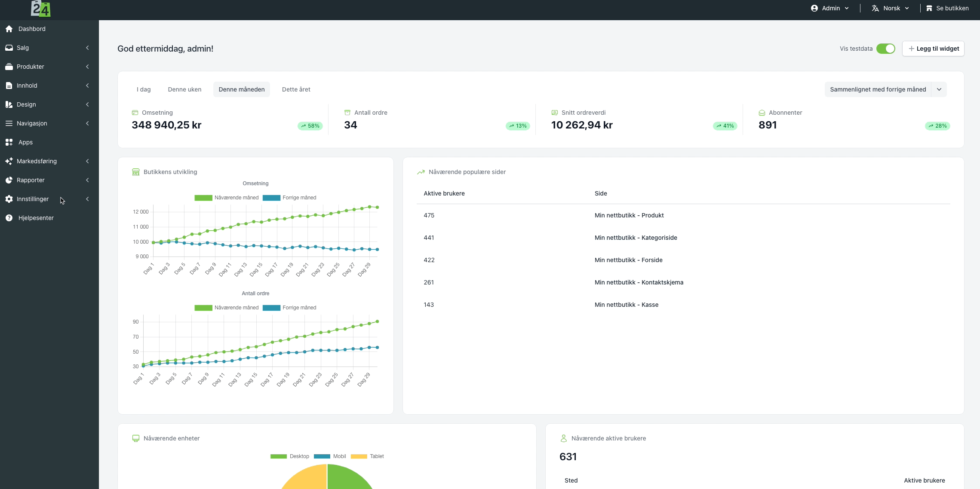Screen dimensions: 980x489
Task: Click the Dashbord sidebar link
Action: tap(49, 29)
